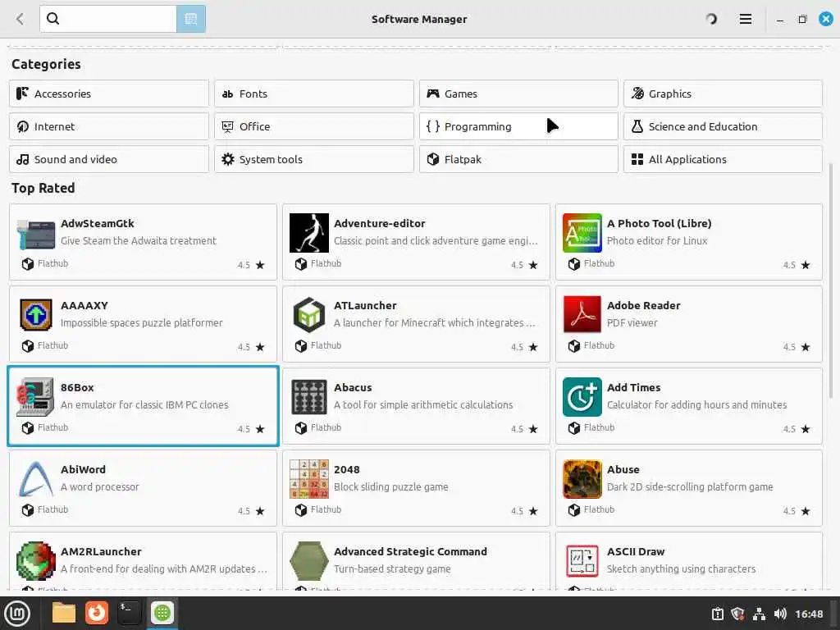This screenshot has height=630, width=840.
Task: Click 'Turn-based strategy game' description
Action: pos(392,568)
